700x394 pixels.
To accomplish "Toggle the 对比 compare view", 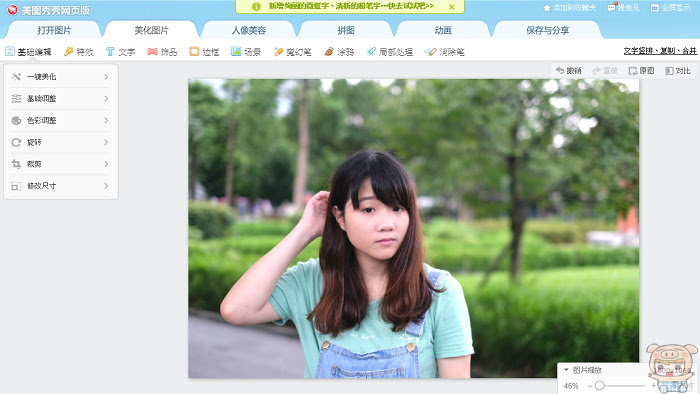I will point(678,71).
